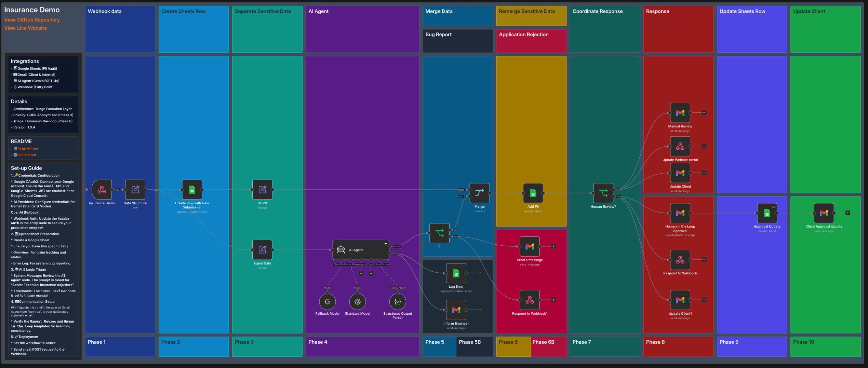This screenshot has width=868, height=368.
Task: Open Human in the Loop Approval node
Action: [x=680, y=213]
